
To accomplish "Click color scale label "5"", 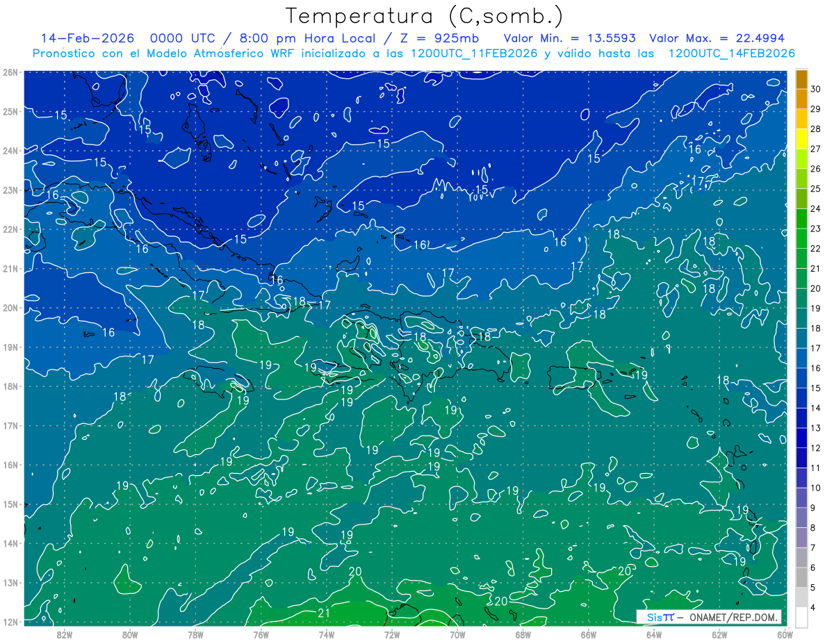I will (813, 588).
